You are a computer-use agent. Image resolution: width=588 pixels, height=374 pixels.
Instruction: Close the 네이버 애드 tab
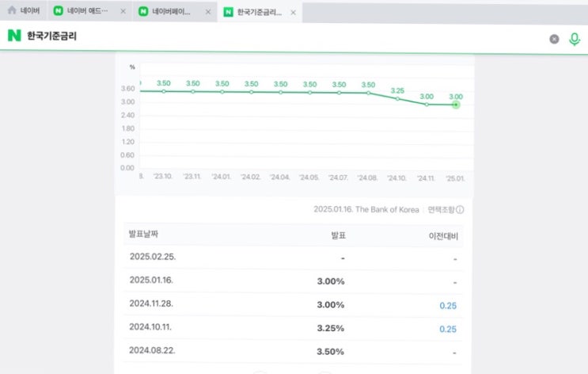pyautogui.click(x=123, y=12)
